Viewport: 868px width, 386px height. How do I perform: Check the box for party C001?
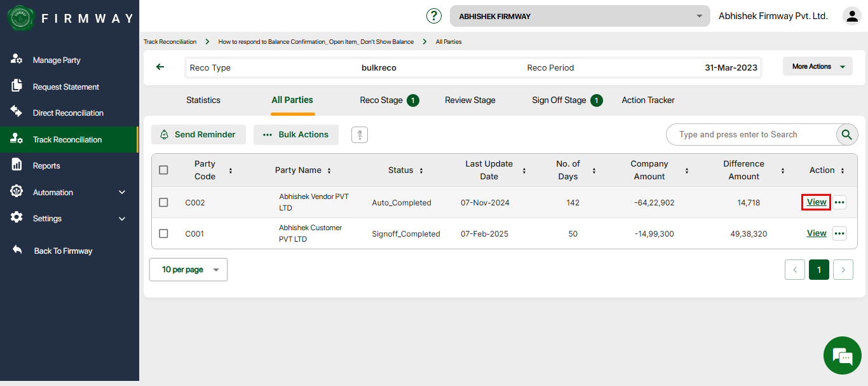click(x=163, y=233)
